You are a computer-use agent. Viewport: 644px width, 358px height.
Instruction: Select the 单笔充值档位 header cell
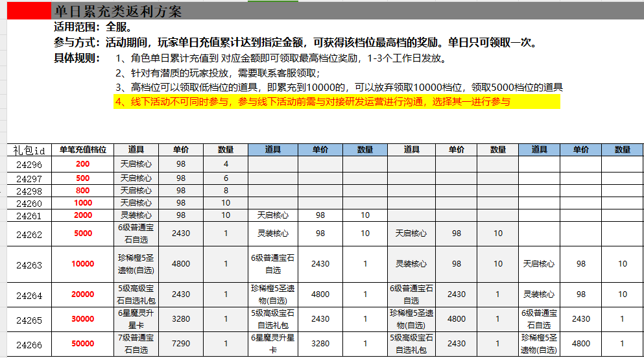[82, 150]
